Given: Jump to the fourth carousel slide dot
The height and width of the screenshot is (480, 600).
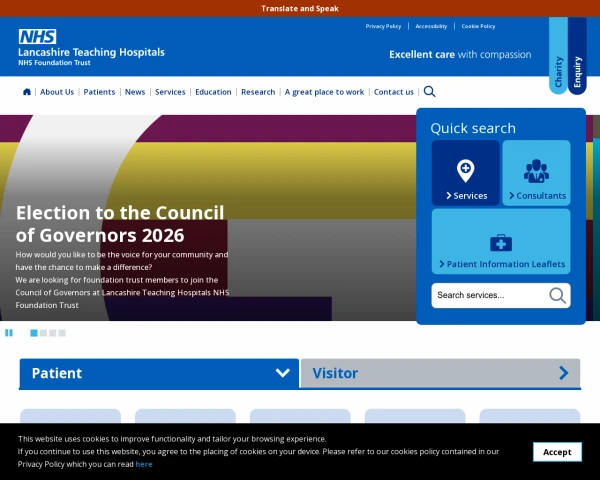Looking at the screenshot, I should click(62, 333).
